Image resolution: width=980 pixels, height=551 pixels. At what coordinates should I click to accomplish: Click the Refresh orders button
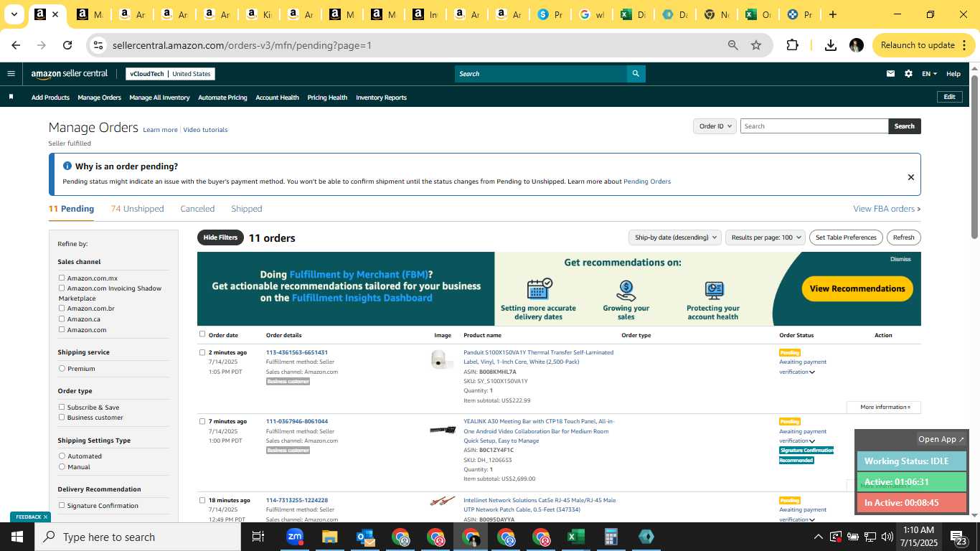pos(904,237)
